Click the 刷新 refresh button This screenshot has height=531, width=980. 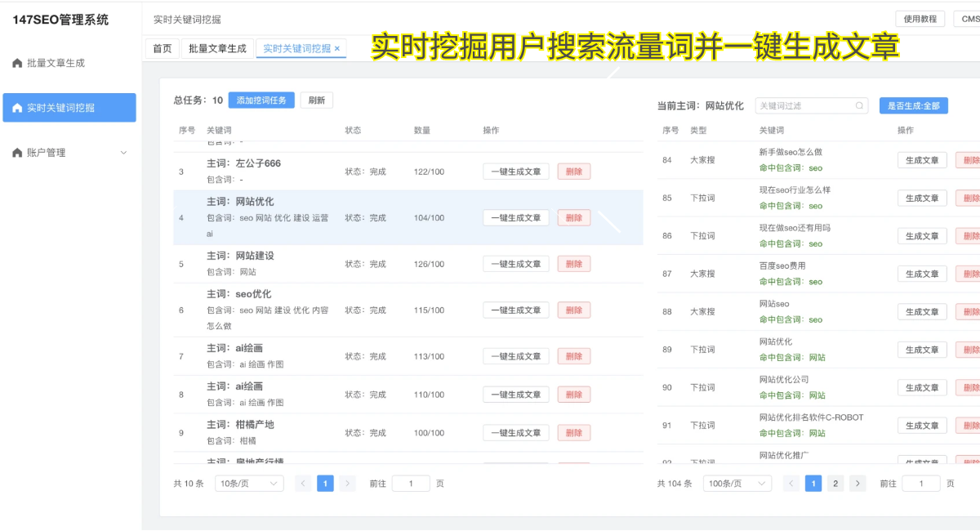(316, 100)
